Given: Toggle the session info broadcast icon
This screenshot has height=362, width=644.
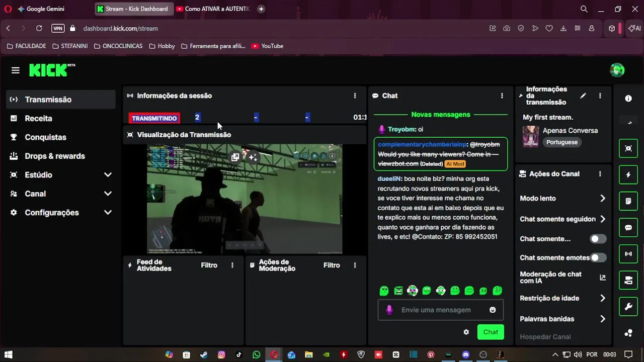Looking at the screenshot, I should [x=628, y=254].
